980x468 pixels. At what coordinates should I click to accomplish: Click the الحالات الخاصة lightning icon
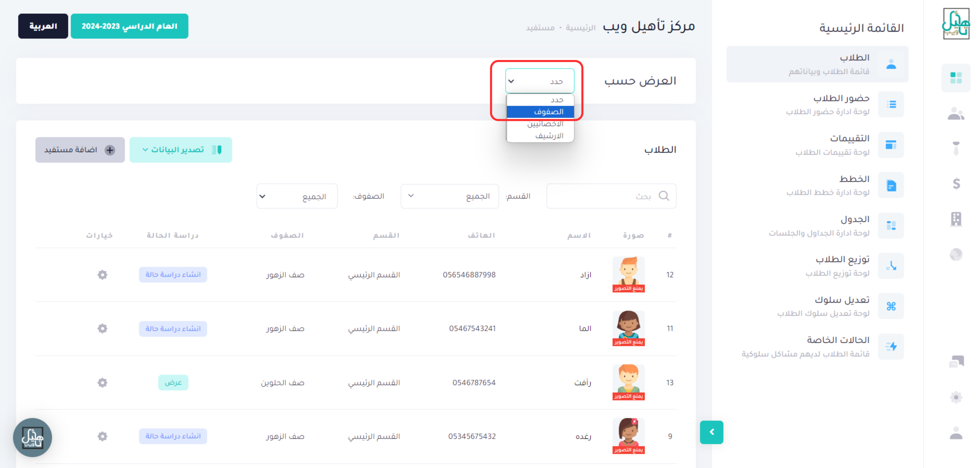point(891,347)
